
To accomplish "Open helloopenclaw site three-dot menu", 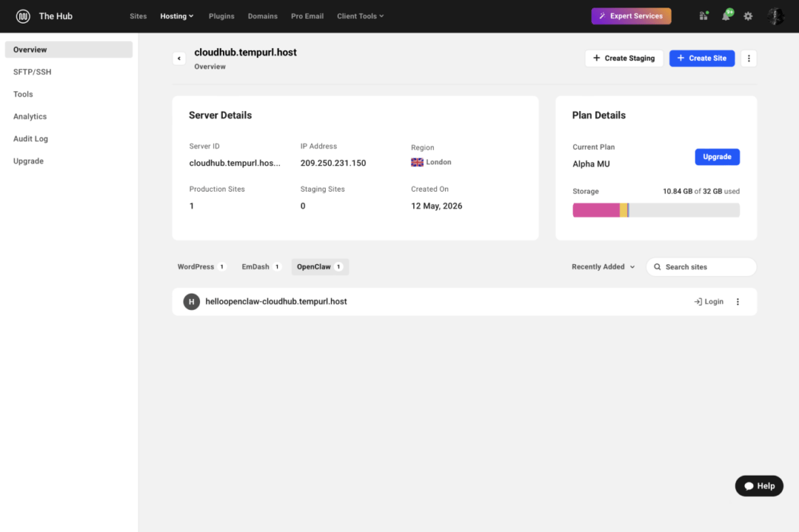I will [738, 301].
